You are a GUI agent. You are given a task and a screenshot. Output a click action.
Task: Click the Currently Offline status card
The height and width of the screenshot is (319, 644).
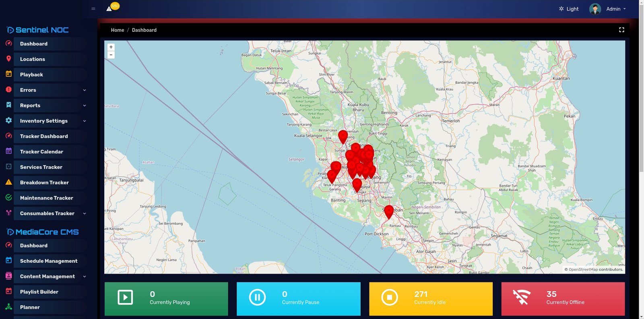coord(563,298)
